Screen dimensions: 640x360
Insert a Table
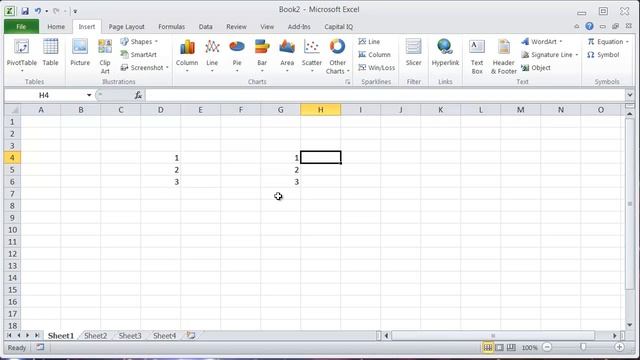coord(51,53)
